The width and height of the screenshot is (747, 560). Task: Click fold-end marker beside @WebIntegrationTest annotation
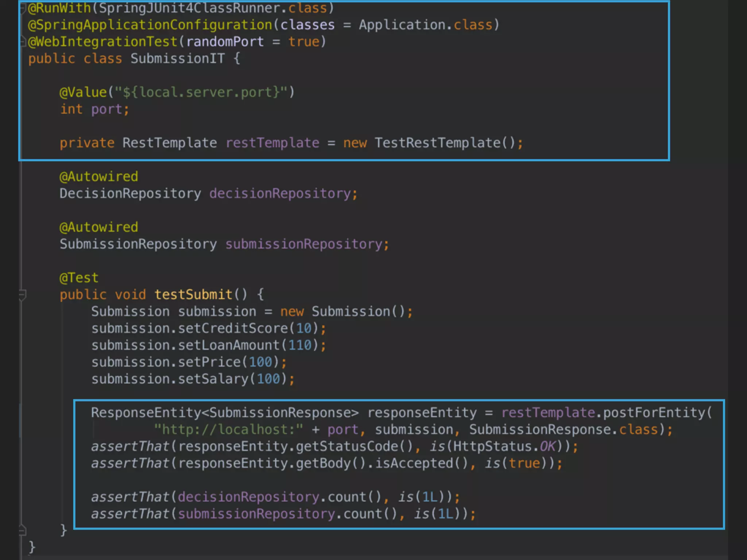(x=23, y=42)
